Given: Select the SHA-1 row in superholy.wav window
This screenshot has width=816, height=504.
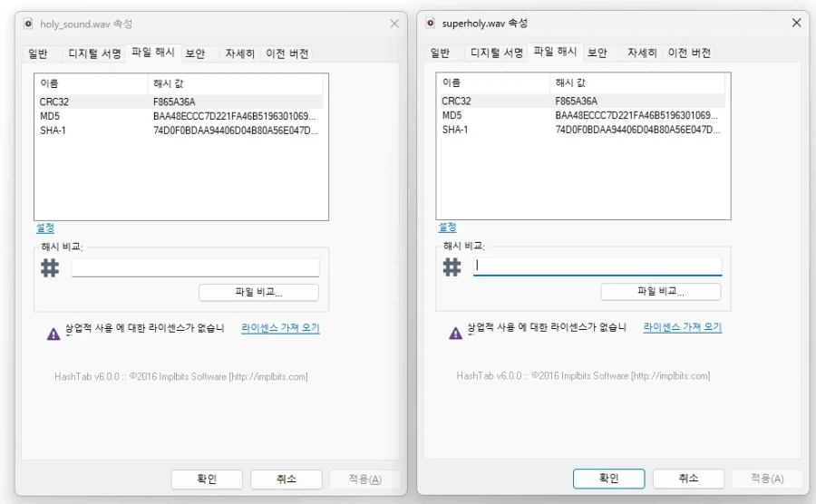Looking at the screenshot, I should point(583,130).
